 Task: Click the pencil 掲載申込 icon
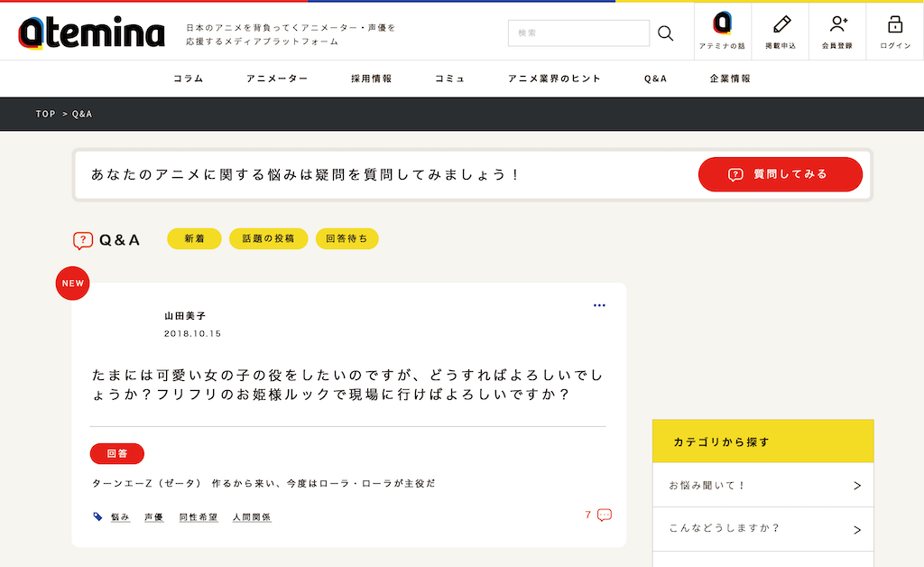tap(781, 24)
